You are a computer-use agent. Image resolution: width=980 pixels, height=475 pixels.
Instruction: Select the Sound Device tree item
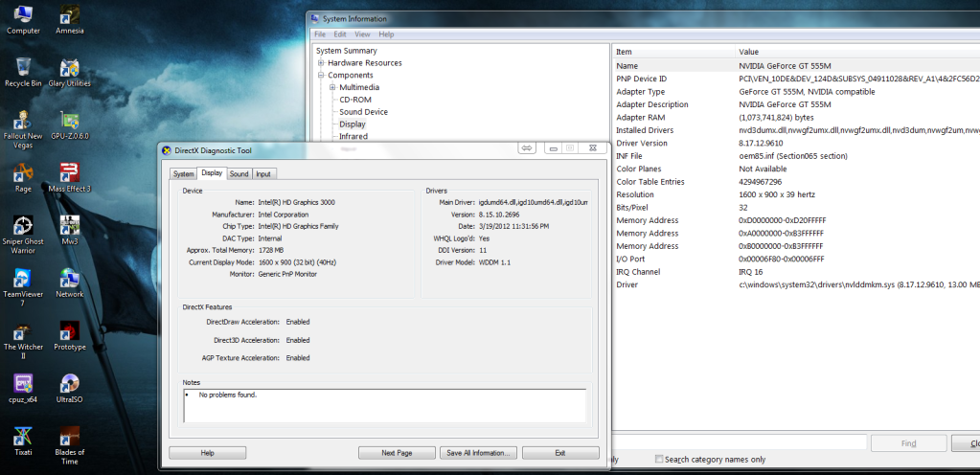tap(364, 112)
